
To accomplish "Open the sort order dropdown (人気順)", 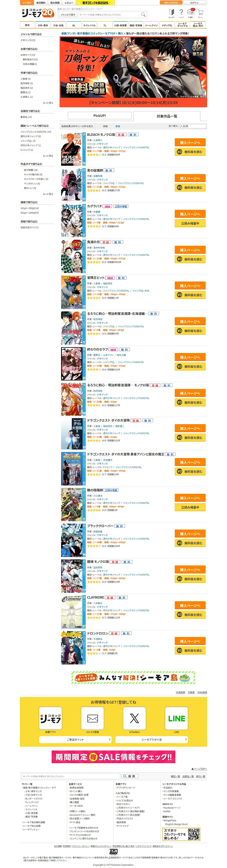I will [x=193, y=126].
